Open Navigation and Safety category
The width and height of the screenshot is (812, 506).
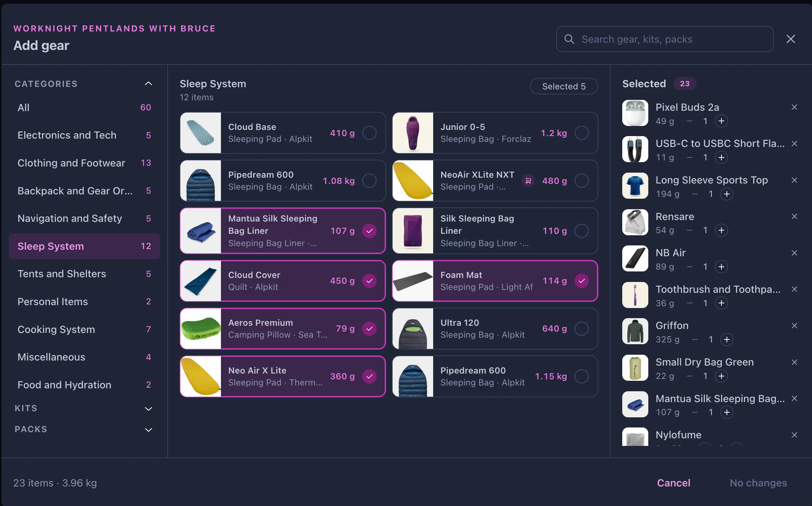[84, 219]
